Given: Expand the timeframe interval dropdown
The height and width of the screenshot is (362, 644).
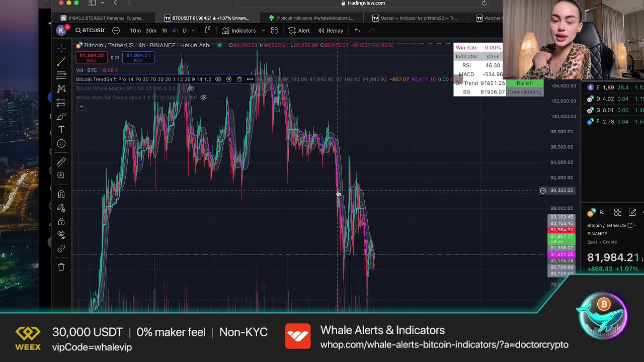Looking at the screenshot, I should [x=193, y=31].
